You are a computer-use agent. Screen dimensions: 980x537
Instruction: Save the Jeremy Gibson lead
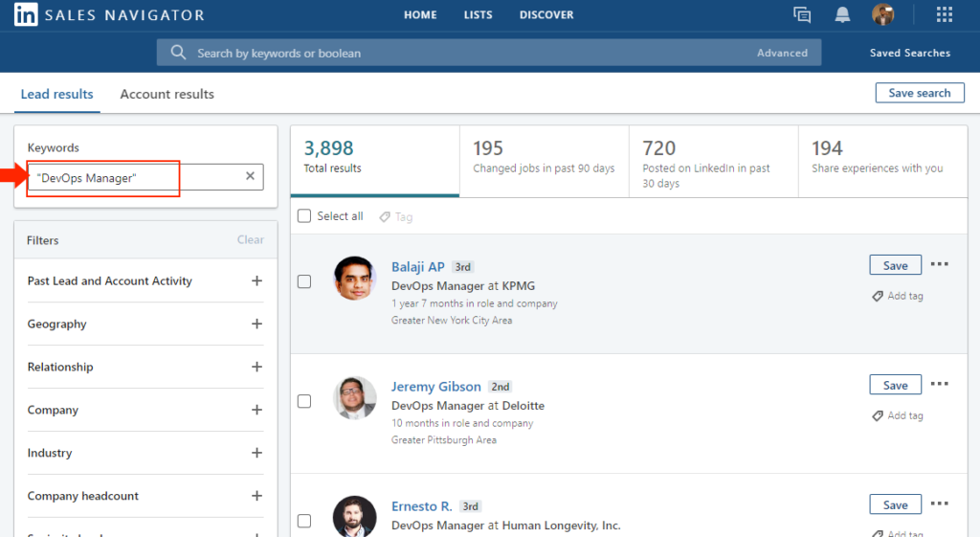pyautogui.click(x=895, y=385)
